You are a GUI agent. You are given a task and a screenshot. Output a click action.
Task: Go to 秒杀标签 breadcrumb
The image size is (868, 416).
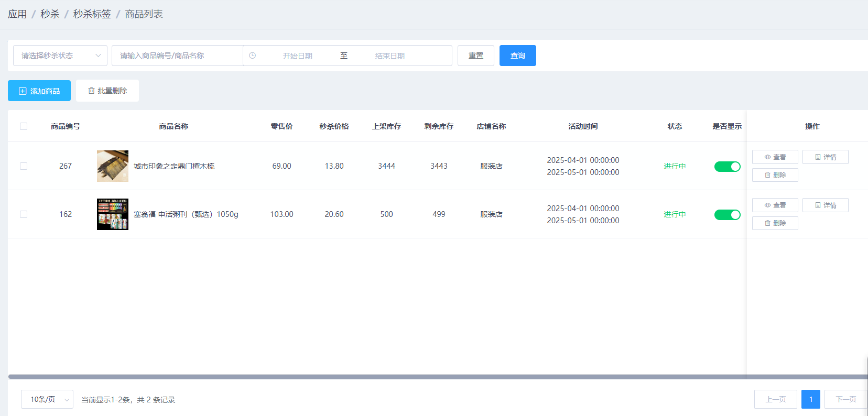click(x=92, y=14)
